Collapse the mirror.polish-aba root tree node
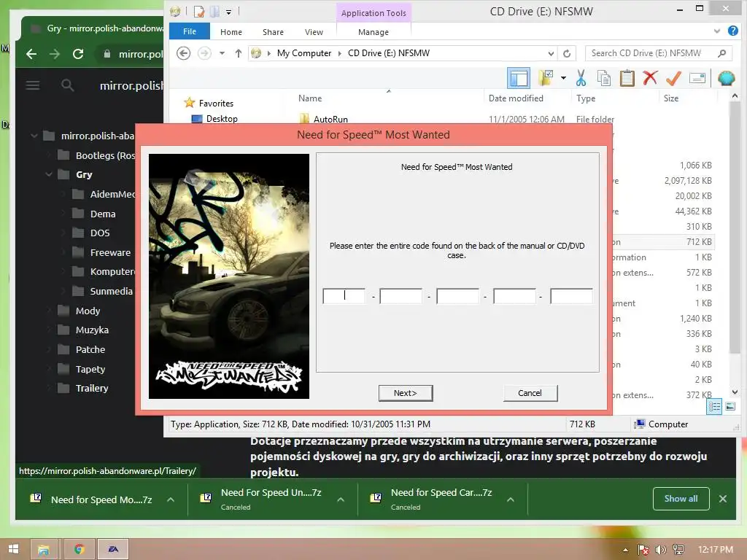747x560 pixels. click(34, 136)
